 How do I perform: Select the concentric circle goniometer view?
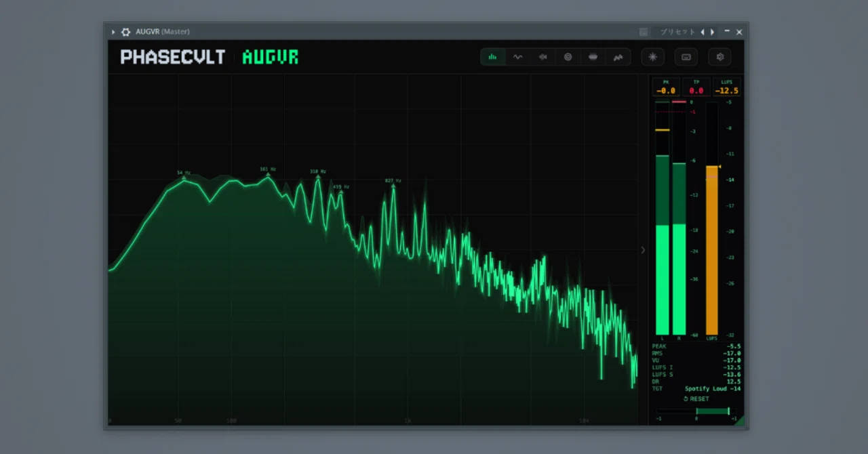pyautogui.click(x=568, y=57)
